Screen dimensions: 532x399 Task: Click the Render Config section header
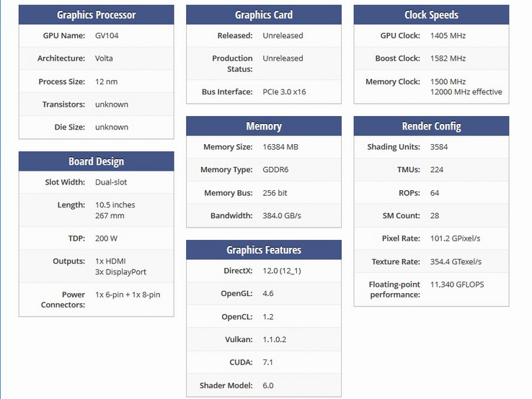click(431, 126)
